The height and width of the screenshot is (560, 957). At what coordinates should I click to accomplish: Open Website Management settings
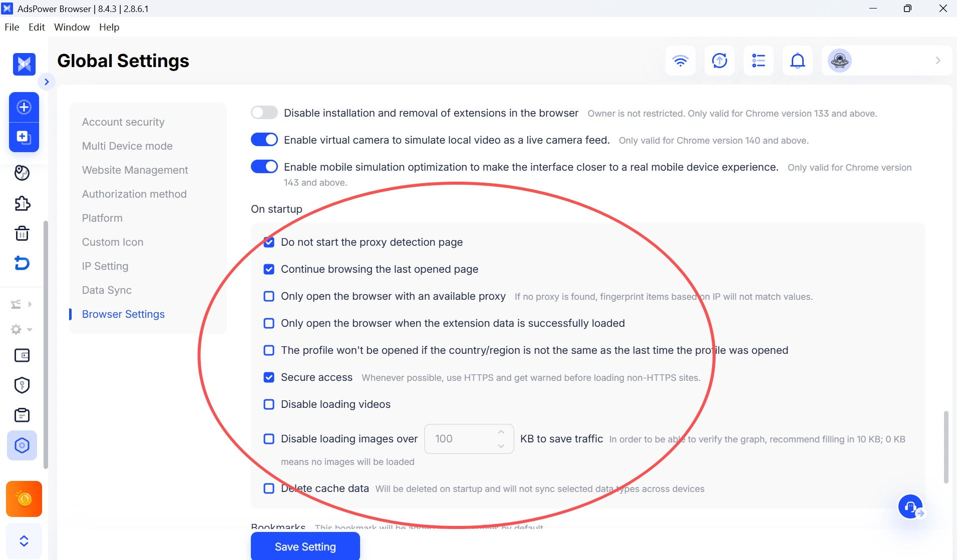(135, 170)
